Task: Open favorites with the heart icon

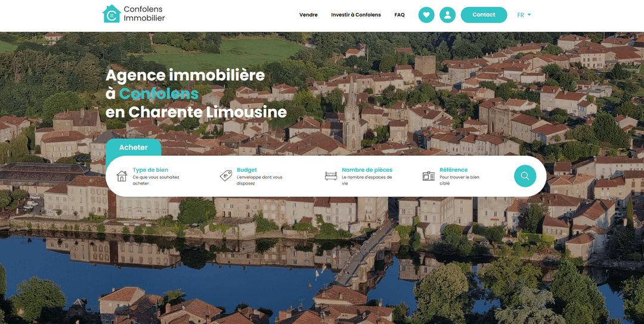Action: (426, 15)
